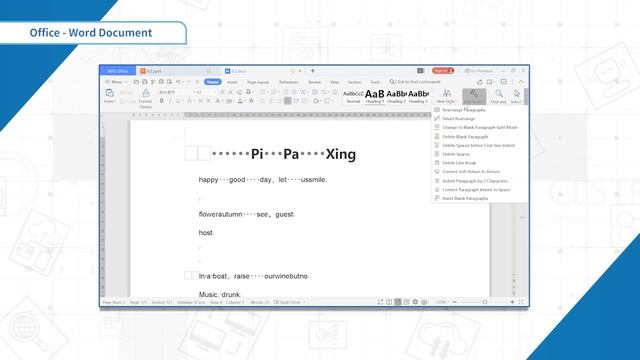This screenshot has width=640, height=360.
Task: Click the Text Tools button
Action: tap(474, 97)
